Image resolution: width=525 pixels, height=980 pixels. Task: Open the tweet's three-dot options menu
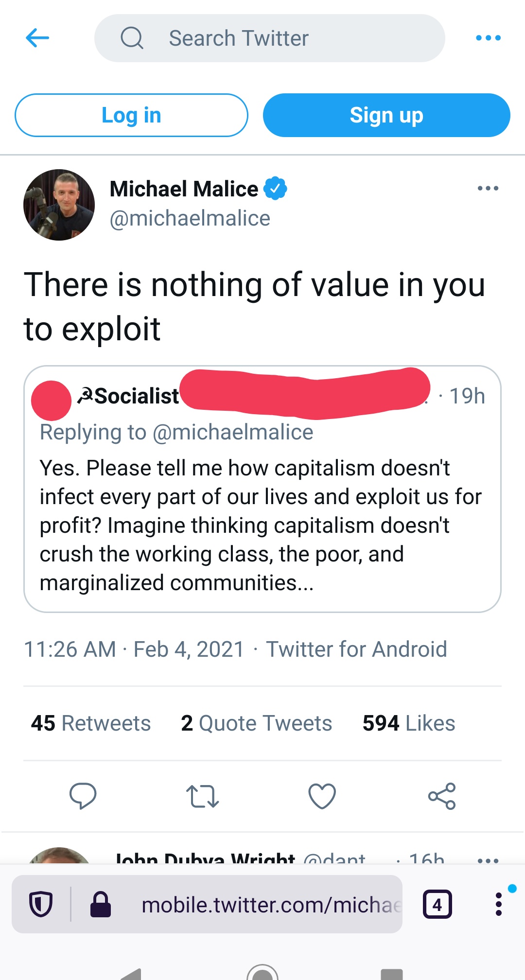click(488, 188)
